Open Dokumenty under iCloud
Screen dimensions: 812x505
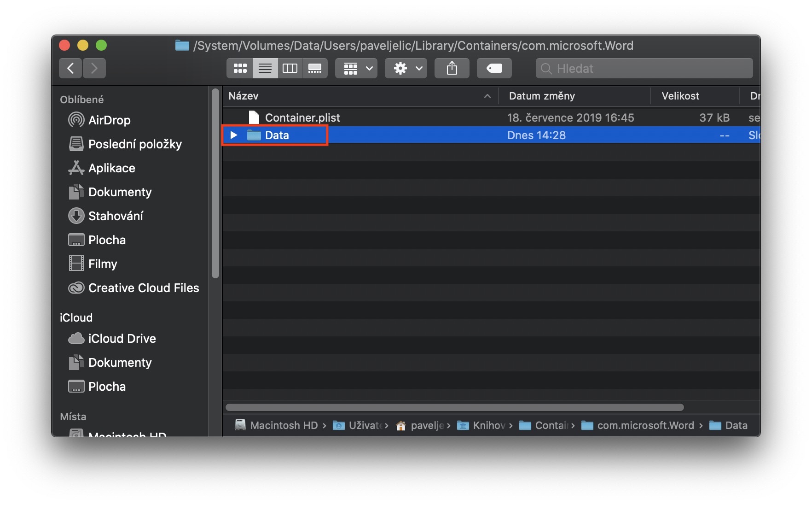[110, 362]
